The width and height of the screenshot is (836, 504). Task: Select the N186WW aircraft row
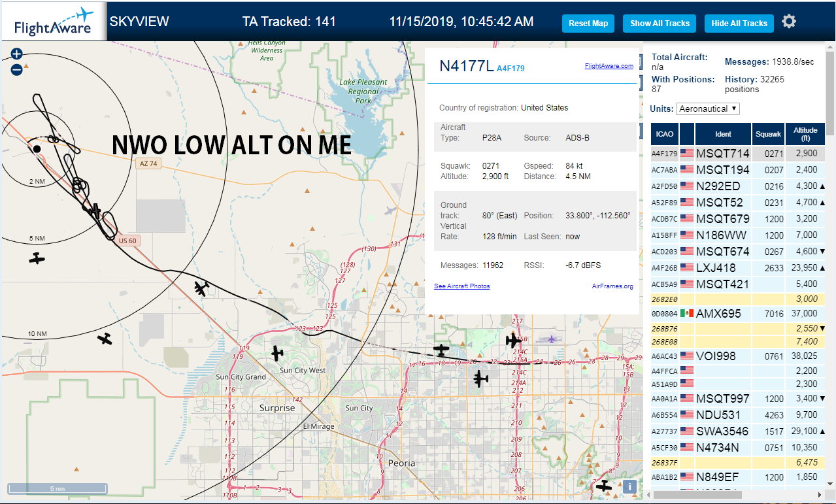[x=739, y=235]
